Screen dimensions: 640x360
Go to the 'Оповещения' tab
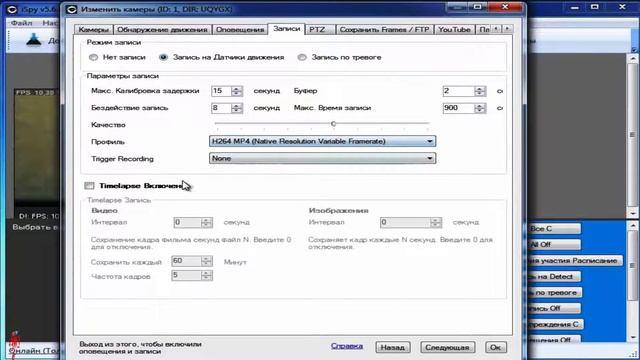pos(240,29)
